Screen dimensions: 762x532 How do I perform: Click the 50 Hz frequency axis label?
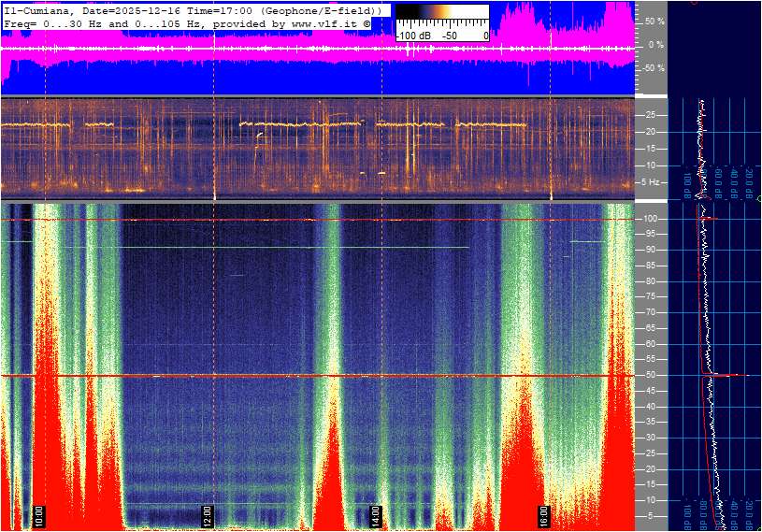[x=650, y=376]
